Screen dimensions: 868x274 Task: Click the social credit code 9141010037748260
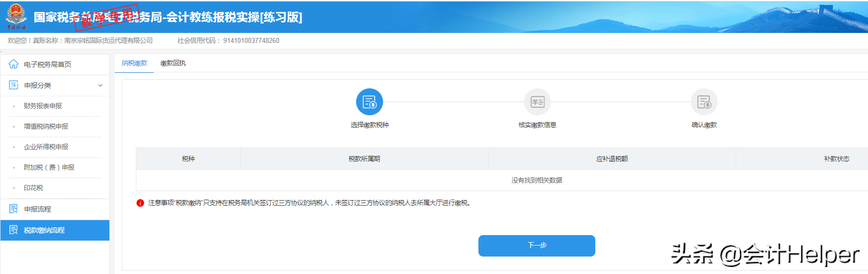click(251, 40)
